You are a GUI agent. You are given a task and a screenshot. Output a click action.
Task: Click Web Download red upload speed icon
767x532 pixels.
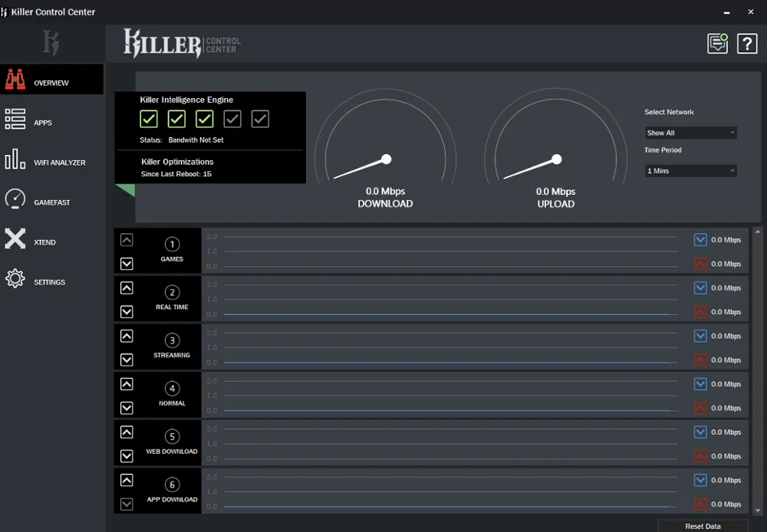point(700,456)
